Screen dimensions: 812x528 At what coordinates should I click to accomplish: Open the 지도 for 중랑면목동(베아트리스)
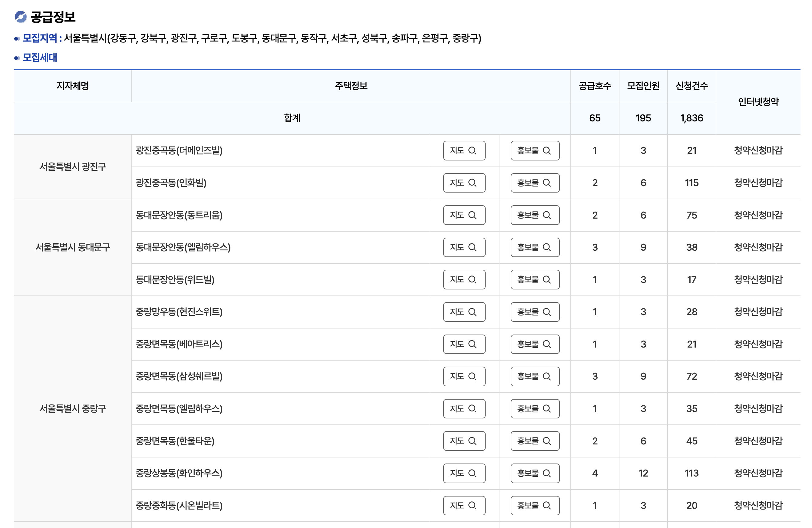point(464,344)
